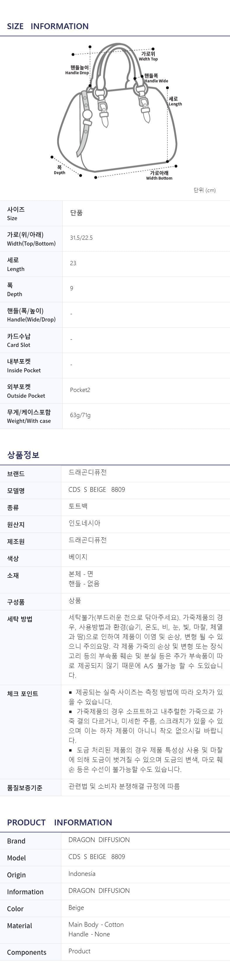Select the Pocket2 outside pocket value
230x980 pixels.
tap(80, 390)
